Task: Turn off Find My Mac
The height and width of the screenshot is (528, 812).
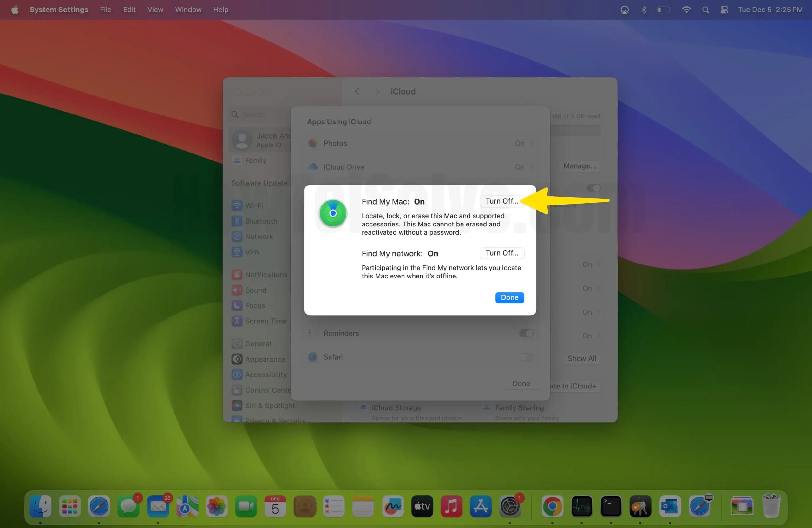Action: click(501, 201)
